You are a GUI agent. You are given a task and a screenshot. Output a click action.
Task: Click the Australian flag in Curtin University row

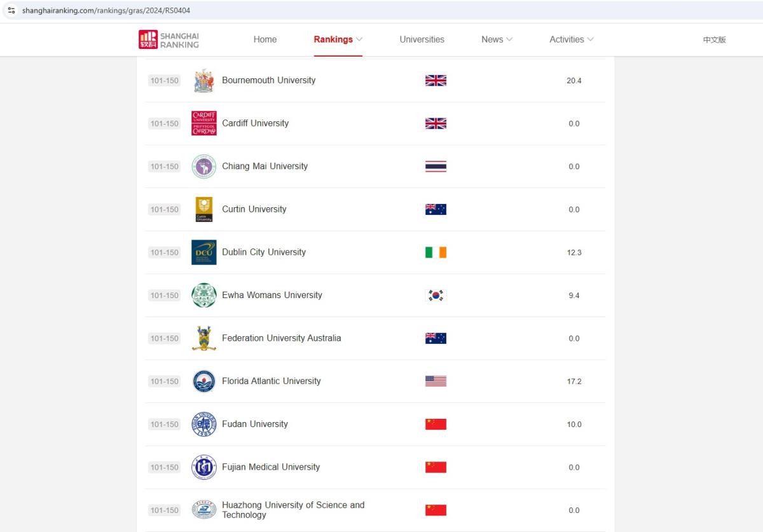pos(436,209)
